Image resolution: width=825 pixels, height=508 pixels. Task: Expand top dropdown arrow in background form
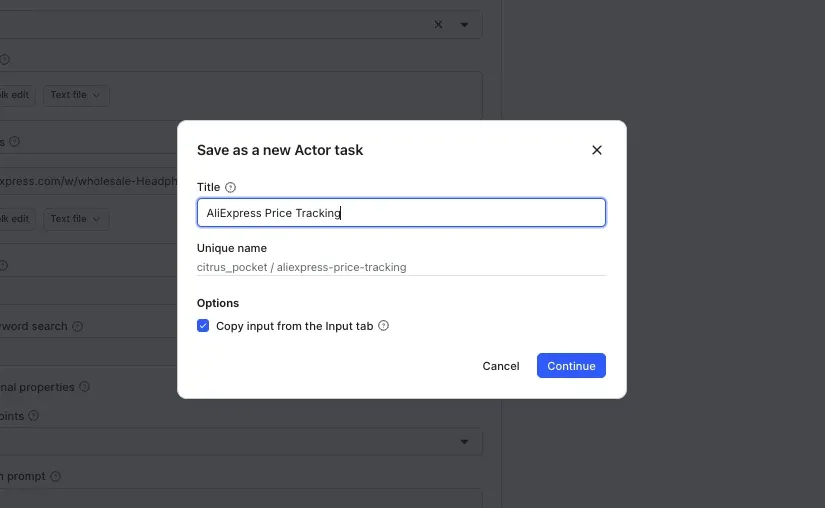pos(464,25)
